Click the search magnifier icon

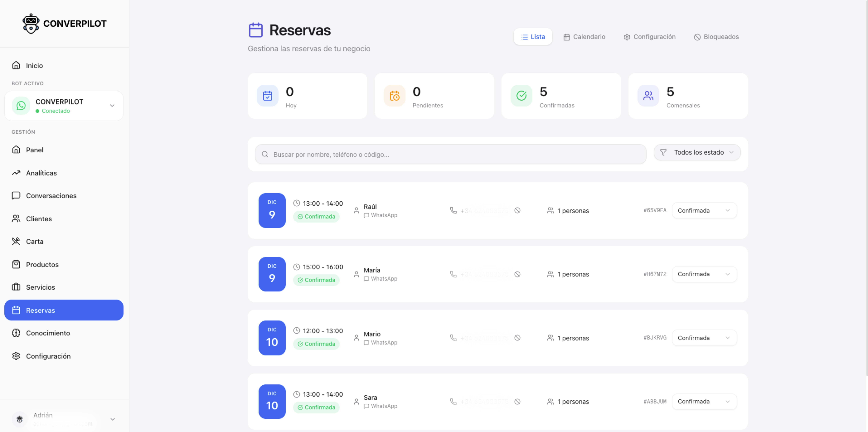point(265,154)
